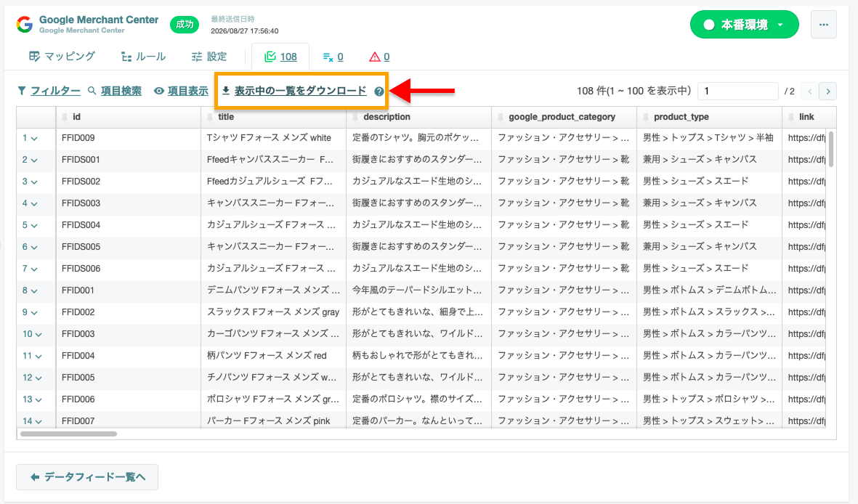
Task: Pin the google_product_category column
Action: click(500, 117)
